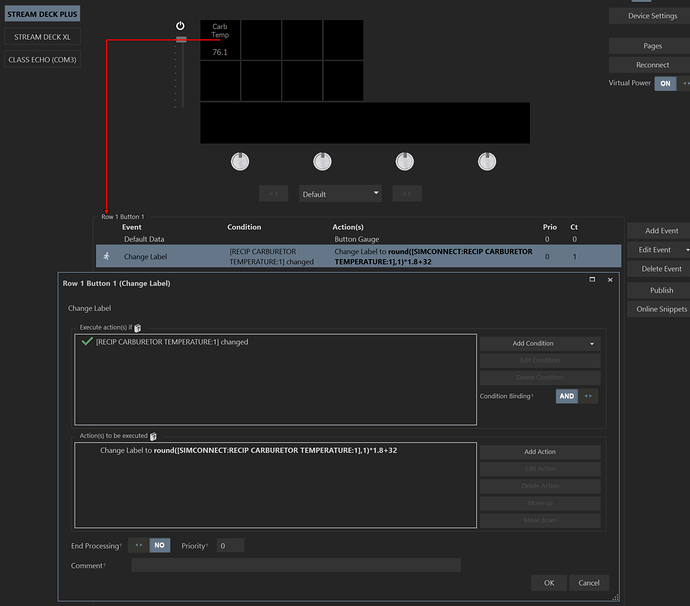The image size is (690, 606).
Task: Maximize the Row 1 Button 1 dialog
Action: [x=592, y=279]
